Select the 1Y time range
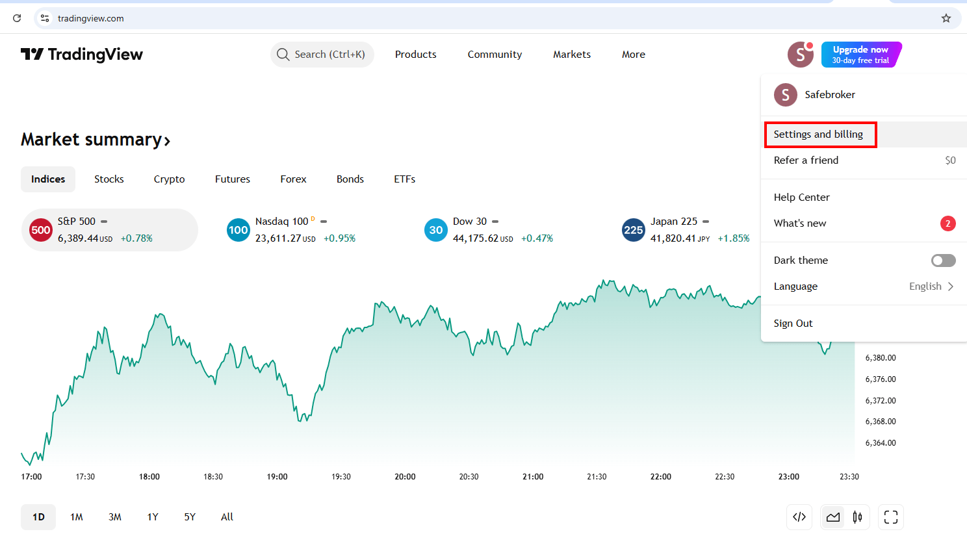Viewport: 967px width, 560px height. pyautogui.click(x=153, y=517)
